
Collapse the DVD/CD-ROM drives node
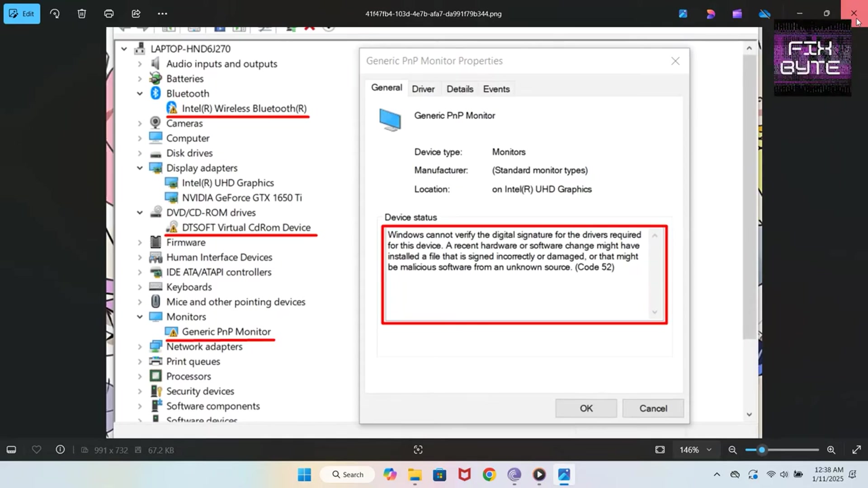point(140,212)
